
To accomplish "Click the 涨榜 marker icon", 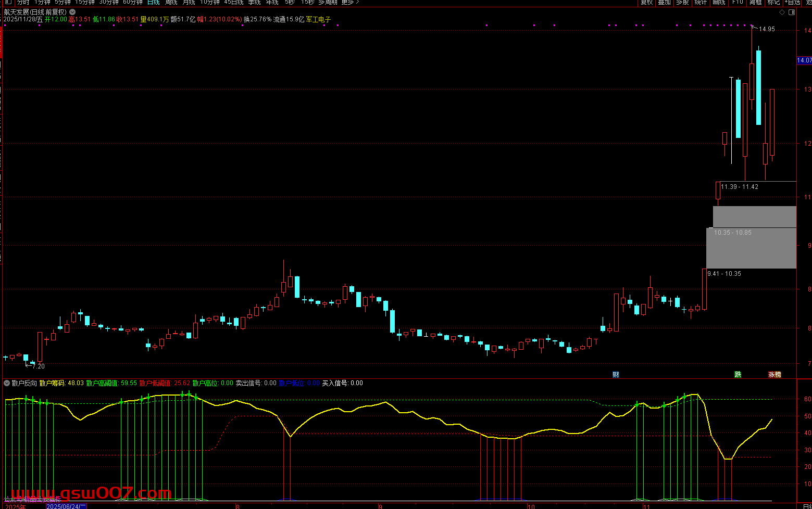I will [774, 374].
